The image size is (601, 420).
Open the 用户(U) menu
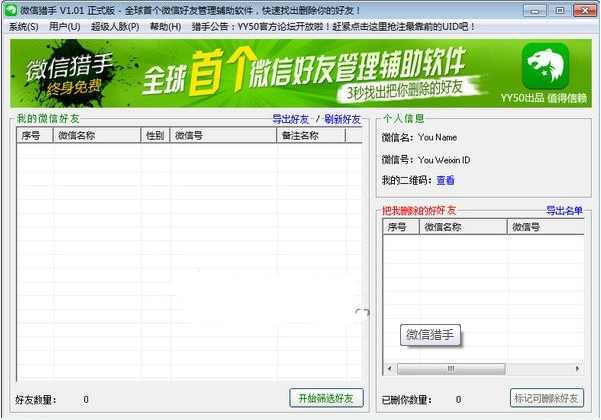coord(64,27)
